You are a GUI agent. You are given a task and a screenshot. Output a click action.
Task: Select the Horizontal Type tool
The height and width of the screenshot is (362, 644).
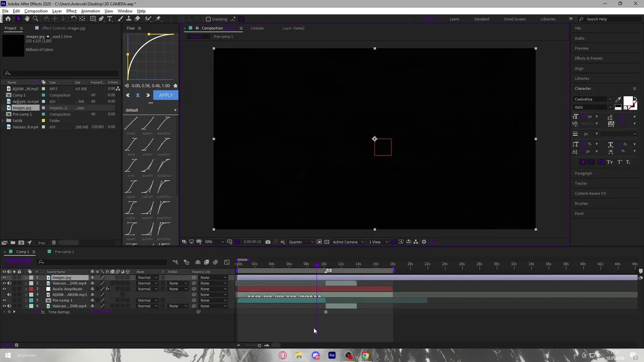point(110,19)
